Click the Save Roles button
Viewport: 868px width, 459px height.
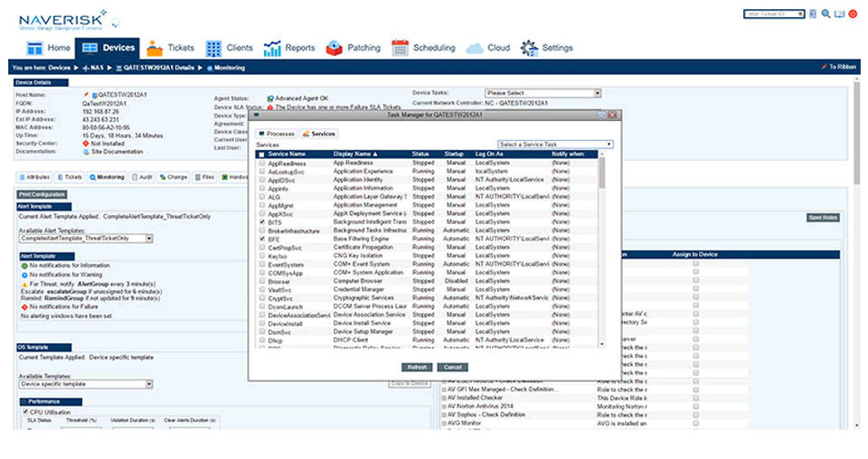tap(823, 218)
